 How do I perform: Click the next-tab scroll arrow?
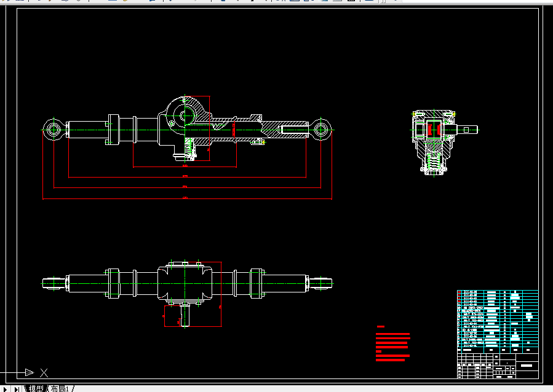(x=6, y=389)
